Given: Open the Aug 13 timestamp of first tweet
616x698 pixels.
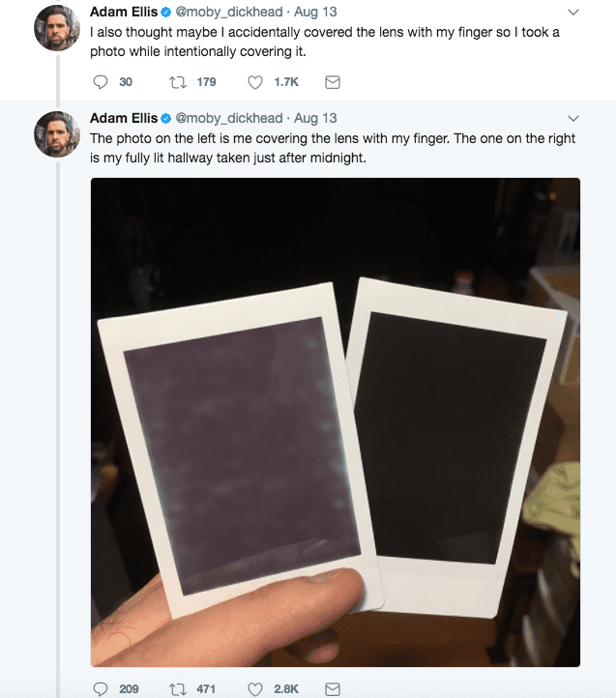Looking at the screenshot, I should [x=315, y=12].
